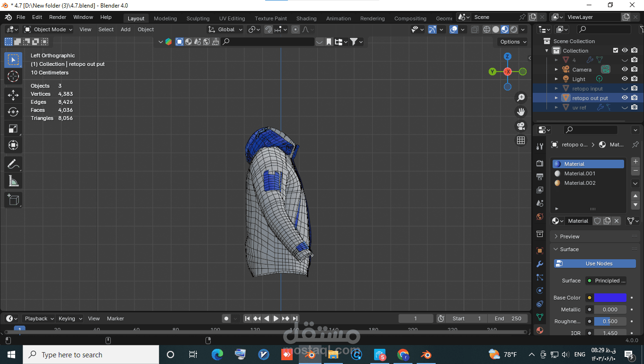Click the green Y axis gizmo ball
Image resolution: width=644 pixels, height=364 pixels.
[492, 72]
